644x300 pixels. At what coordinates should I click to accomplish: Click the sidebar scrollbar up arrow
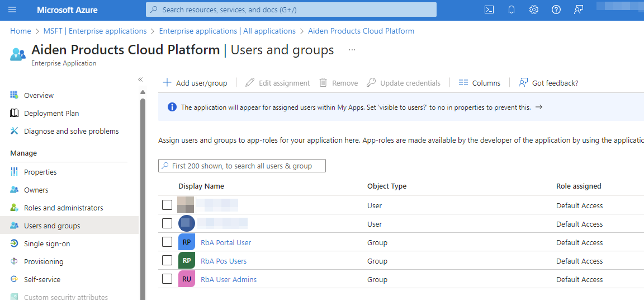[x=143, y=92]
